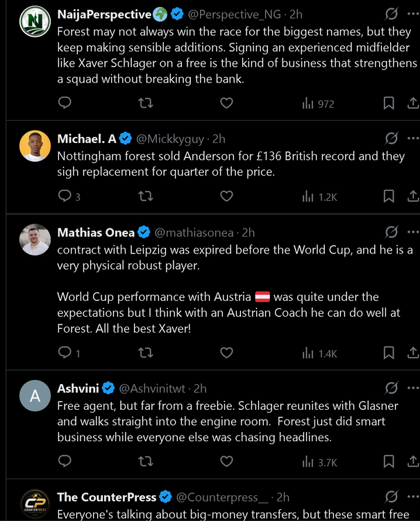Open Ashvini's letter A avatar

point(35,395)
